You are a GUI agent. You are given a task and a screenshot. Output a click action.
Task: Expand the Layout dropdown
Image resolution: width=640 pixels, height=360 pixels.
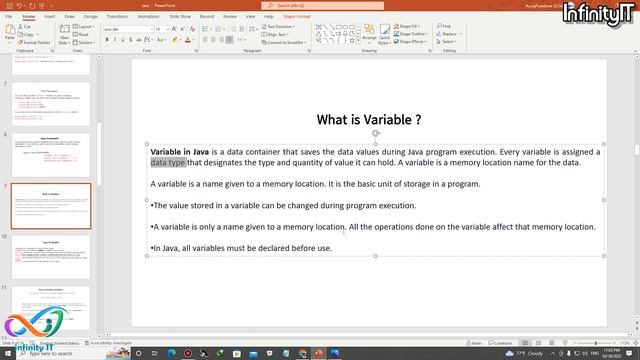tap(83, 27)
